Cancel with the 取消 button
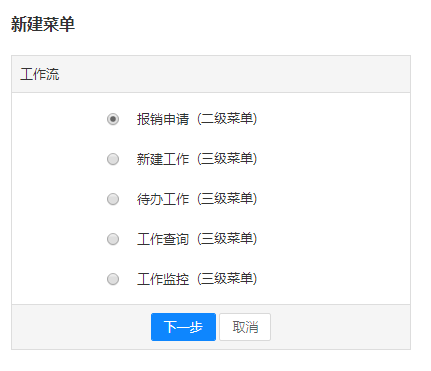This screenshot has height=371, width=431. [245, 327]
